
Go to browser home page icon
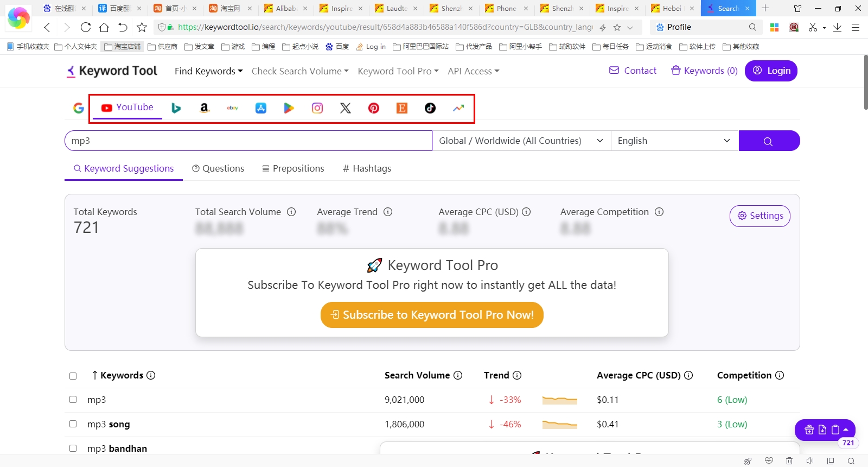click(x=104, y=27)
